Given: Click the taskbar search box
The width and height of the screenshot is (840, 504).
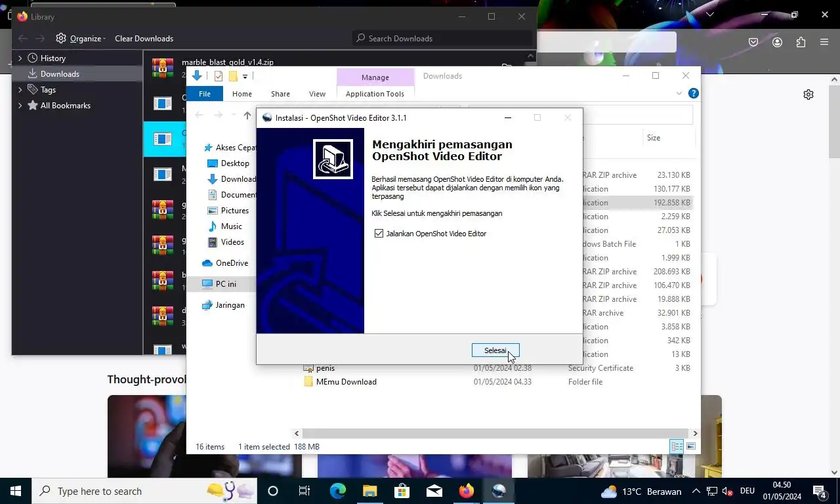Looking at the screenshot, I should click(x=144, y=491).
